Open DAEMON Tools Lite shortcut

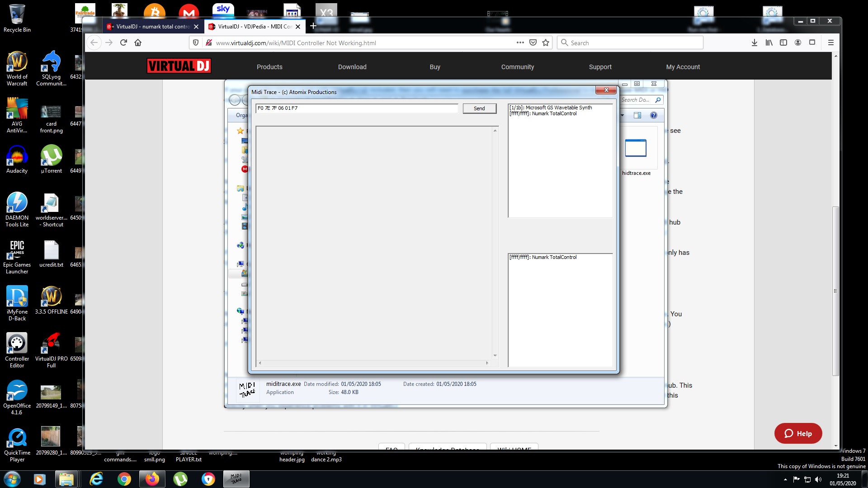[x=17, y=209]
